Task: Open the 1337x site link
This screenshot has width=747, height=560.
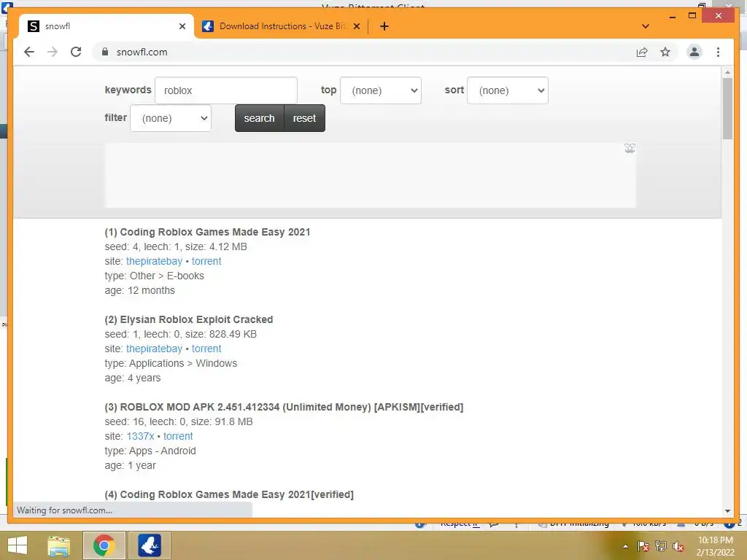Action: tap(140, 436)
